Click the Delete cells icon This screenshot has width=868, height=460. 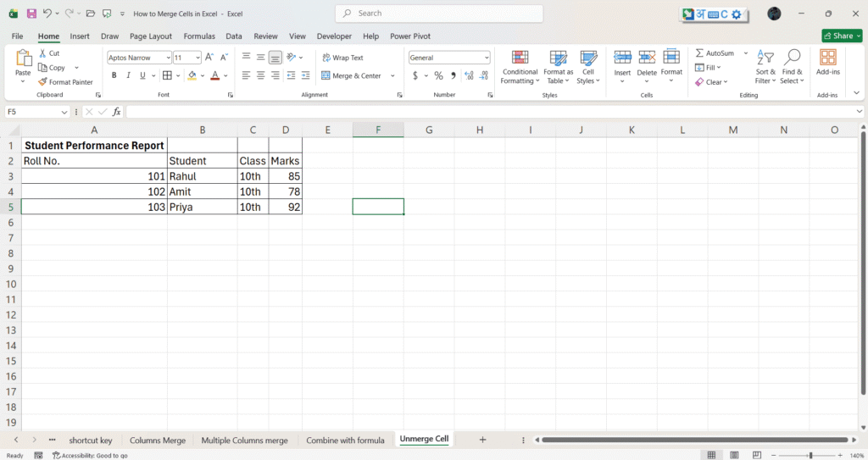pyautogui.click(x=647, y=57)
